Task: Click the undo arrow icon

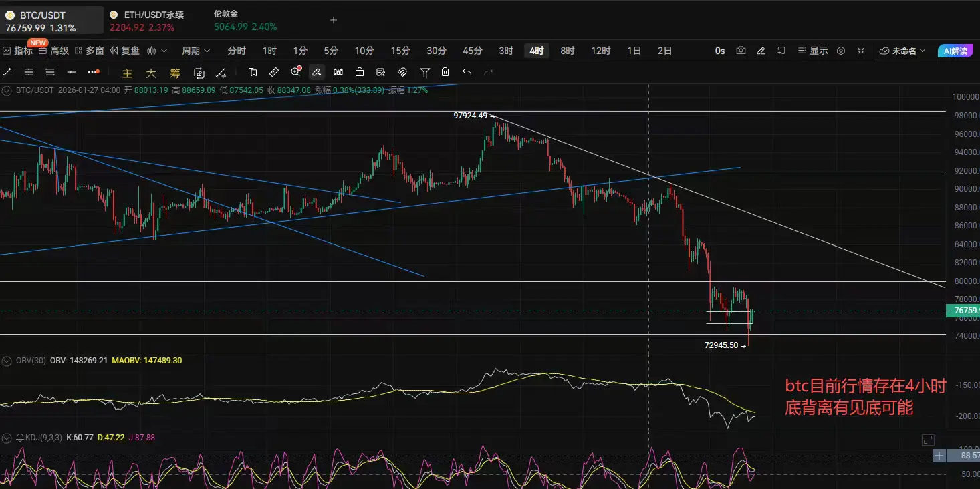Action: point(467,72)
